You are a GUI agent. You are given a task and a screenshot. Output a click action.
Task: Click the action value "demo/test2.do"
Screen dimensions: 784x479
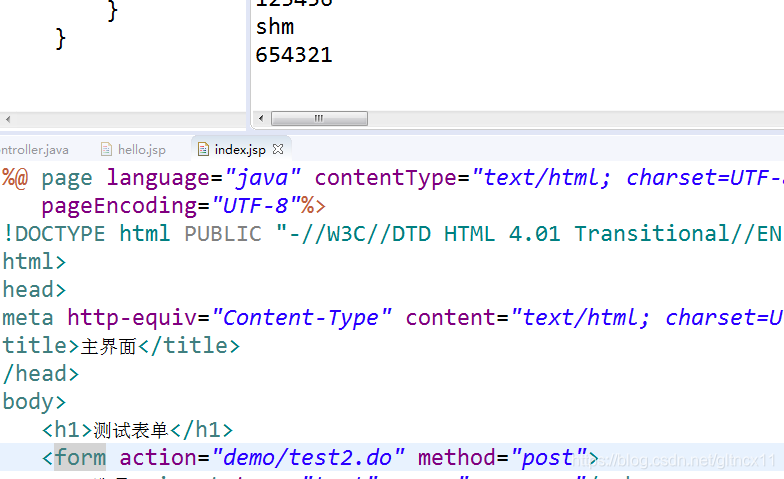pyautogui.click(x=308, y=458)
